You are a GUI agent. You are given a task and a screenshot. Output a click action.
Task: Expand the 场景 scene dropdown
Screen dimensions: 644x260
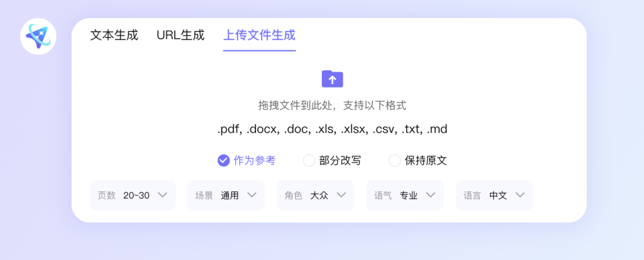[x=226, y=195]
